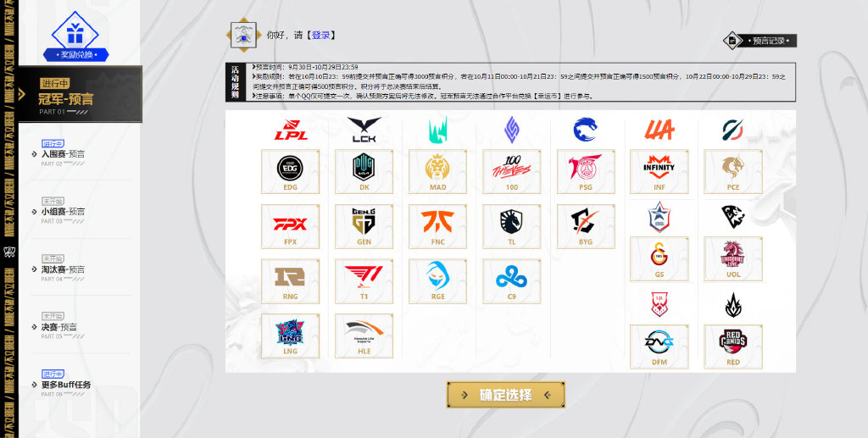
Task: Select the GS Galatasaray card
Action: [x=659, y=259]
